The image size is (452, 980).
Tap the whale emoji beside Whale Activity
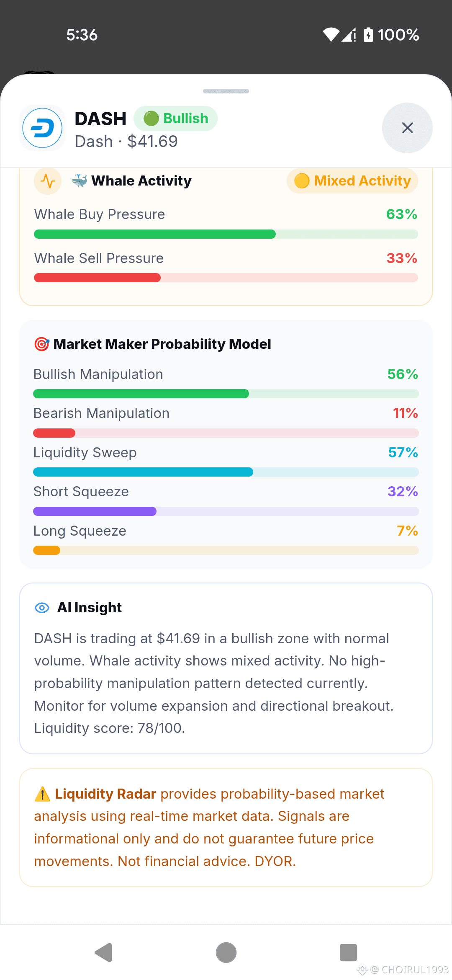80,181
